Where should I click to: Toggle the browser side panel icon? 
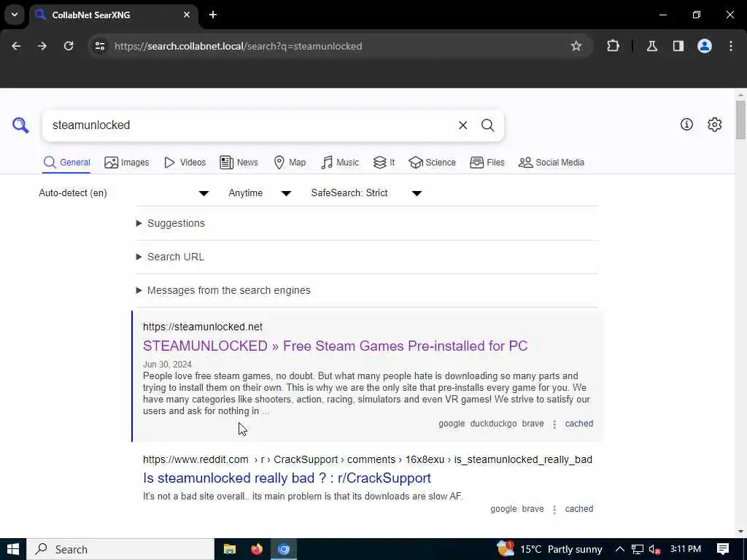(x=678, y=46)
